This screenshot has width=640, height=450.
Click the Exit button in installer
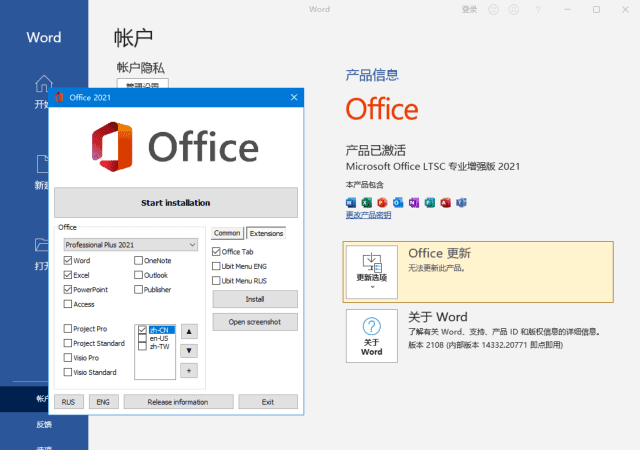[268, 402]
